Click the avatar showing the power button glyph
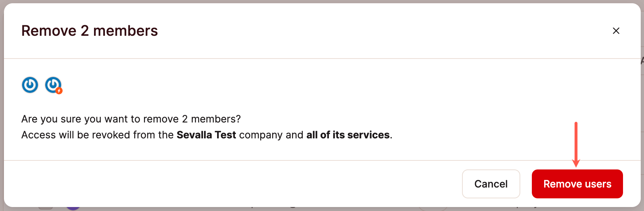The height and width of the screenshot is (211, 644). coord(30,85)
